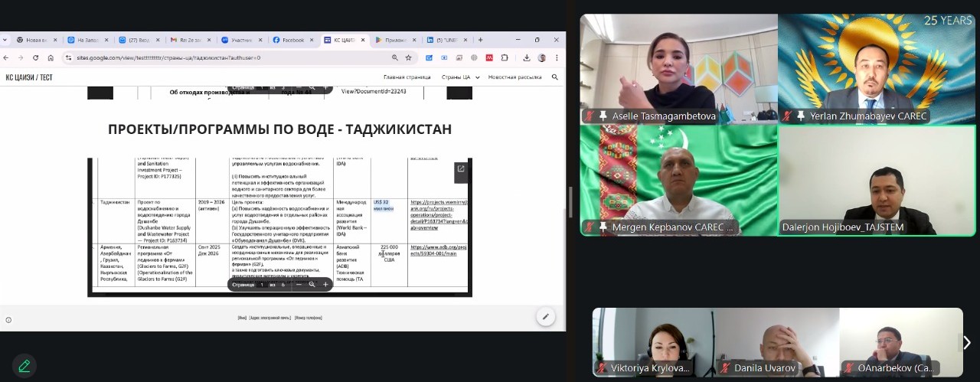Bookmark this page with the star icon

click(x=409, y=57)
